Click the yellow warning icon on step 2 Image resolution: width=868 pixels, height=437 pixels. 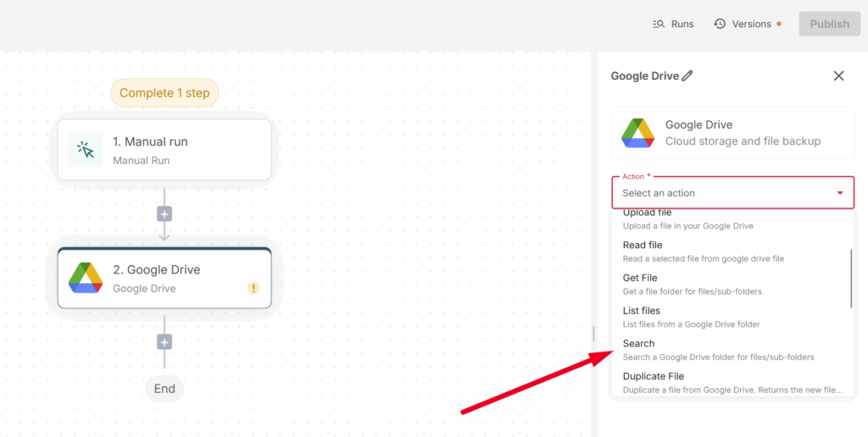click(x=253, y=288)
